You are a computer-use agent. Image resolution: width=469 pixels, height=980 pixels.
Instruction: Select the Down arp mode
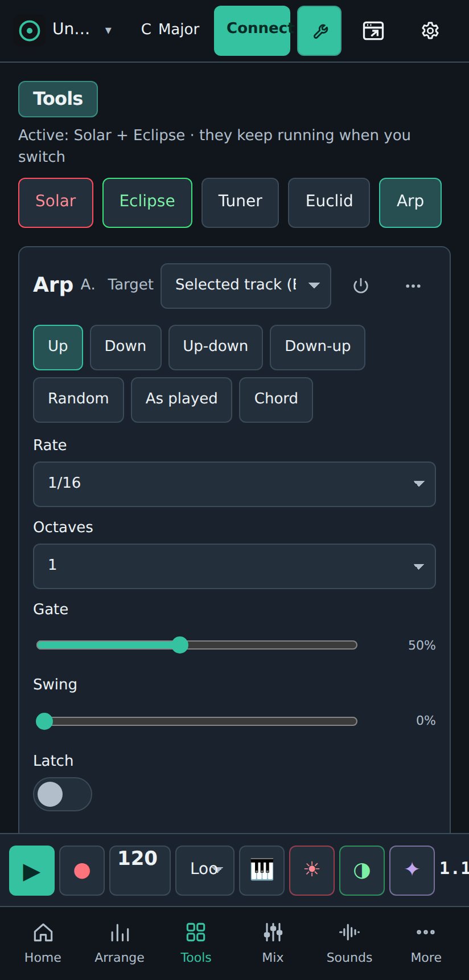[126, 348]
